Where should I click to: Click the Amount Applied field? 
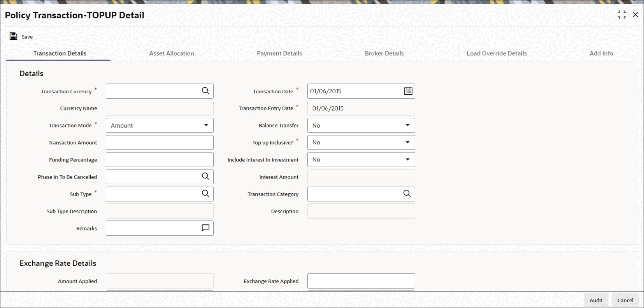pos(160,281)
